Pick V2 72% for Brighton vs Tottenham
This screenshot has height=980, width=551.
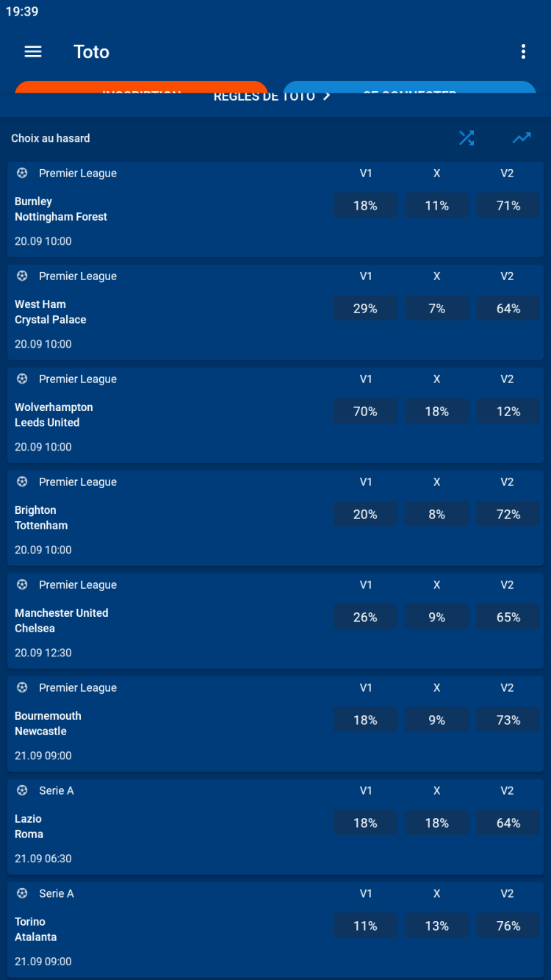(508, 515)
